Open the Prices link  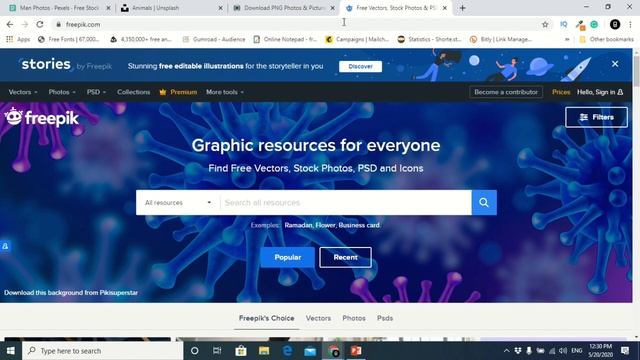561,92
